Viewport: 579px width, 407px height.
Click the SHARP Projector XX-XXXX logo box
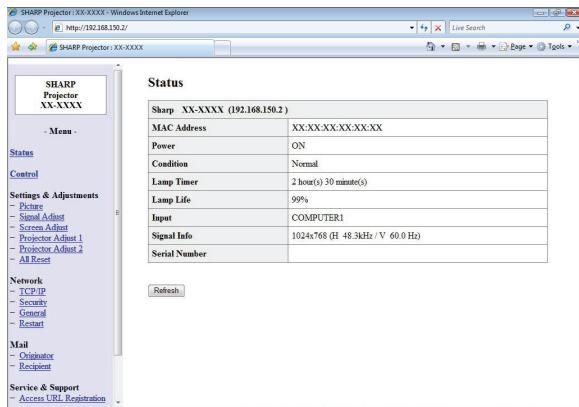point(61,95)
